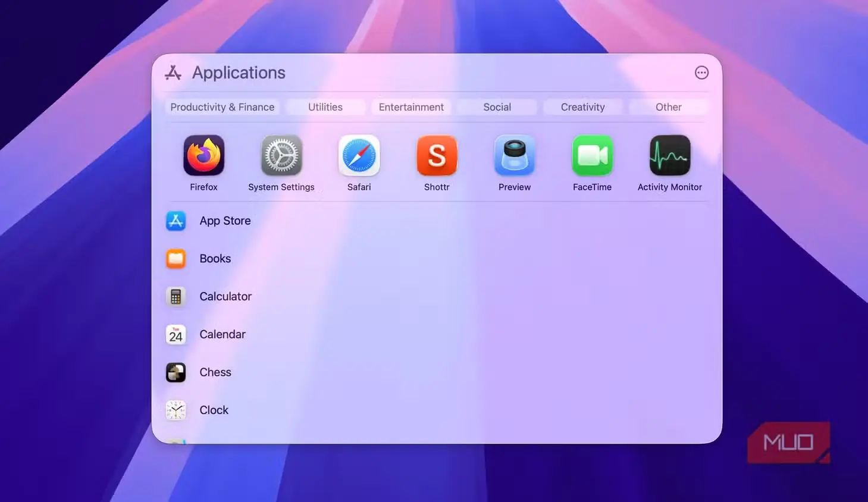Start FaceTime from its green icon

[593, 155]
